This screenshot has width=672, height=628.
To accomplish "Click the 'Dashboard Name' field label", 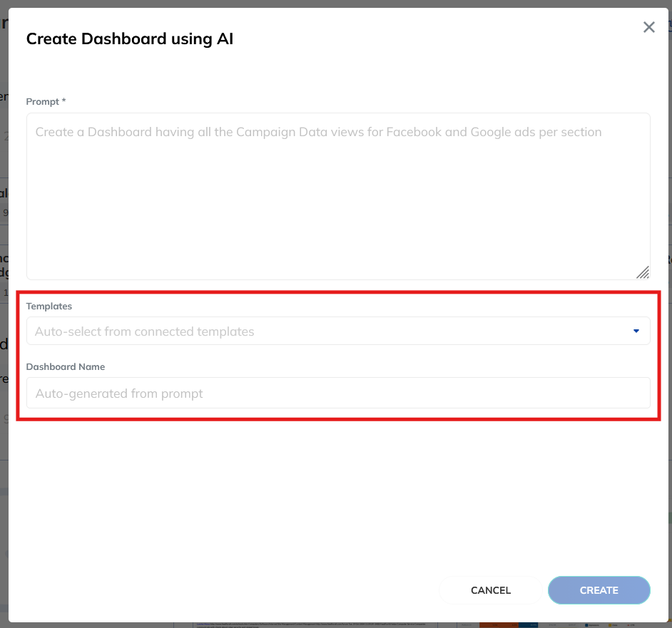I will pos(66,366).
